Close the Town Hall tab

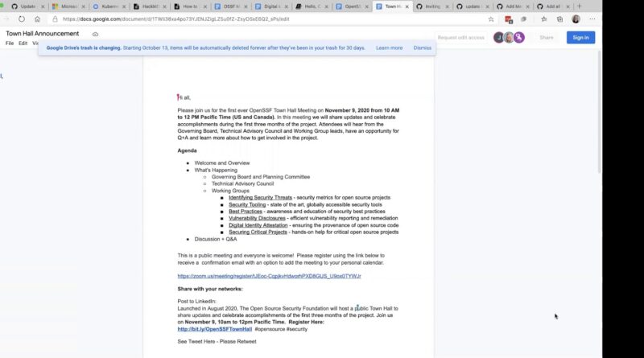[407, 6]
